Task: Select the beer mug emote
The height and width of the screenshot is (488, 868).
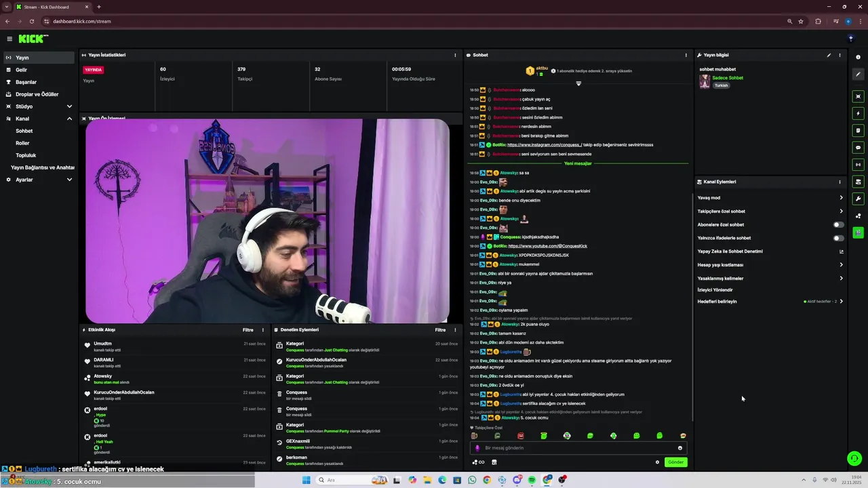Action: click(474, 436)
